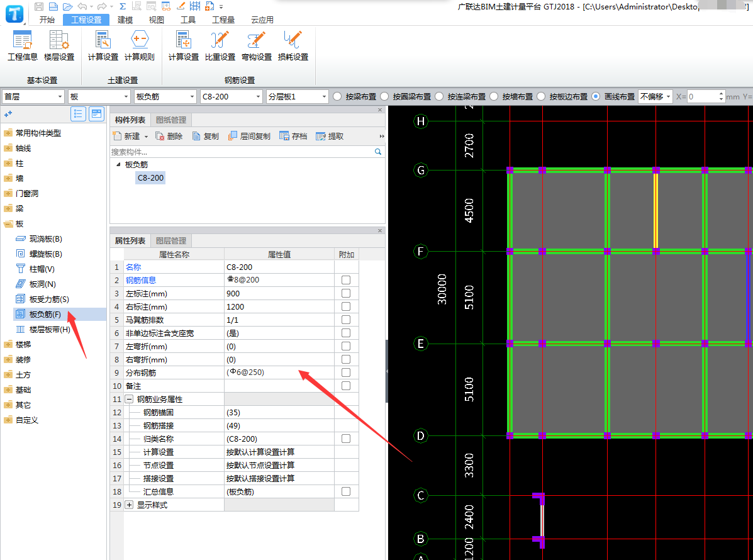Click 删除 button in component list

pos(169,137)
